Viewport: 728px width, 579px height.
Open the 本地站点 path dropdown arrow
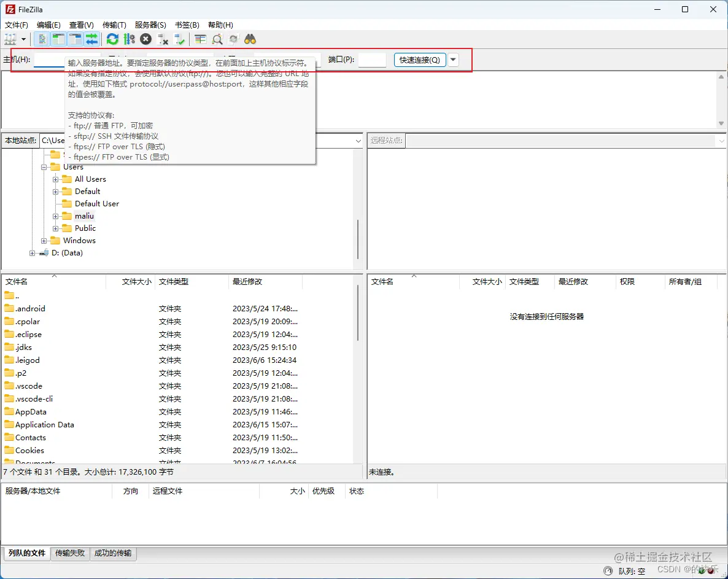(358, 141)
